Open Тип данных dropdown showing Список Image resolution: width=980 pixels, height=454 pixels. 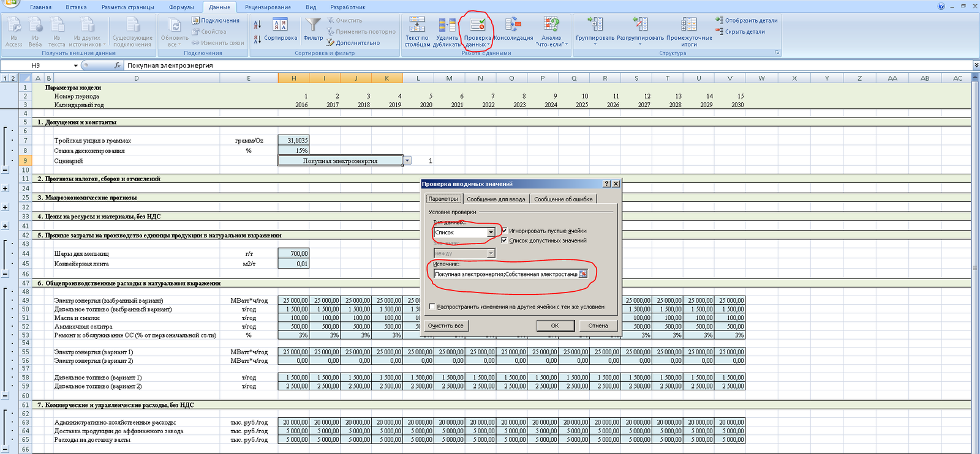pyautogui.click(x=491, y=233)
